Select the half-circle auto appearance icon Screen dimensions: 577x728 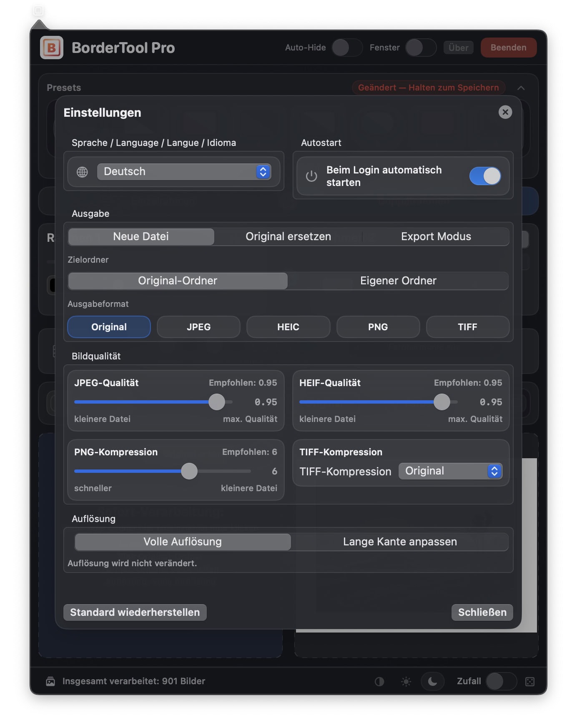379,681
